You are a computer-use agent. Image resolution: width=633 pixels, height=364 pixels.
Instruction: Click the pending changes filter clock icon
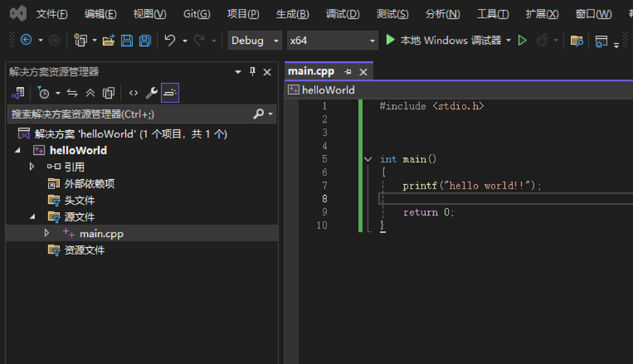pyautogui.click(x=43, y=93)
